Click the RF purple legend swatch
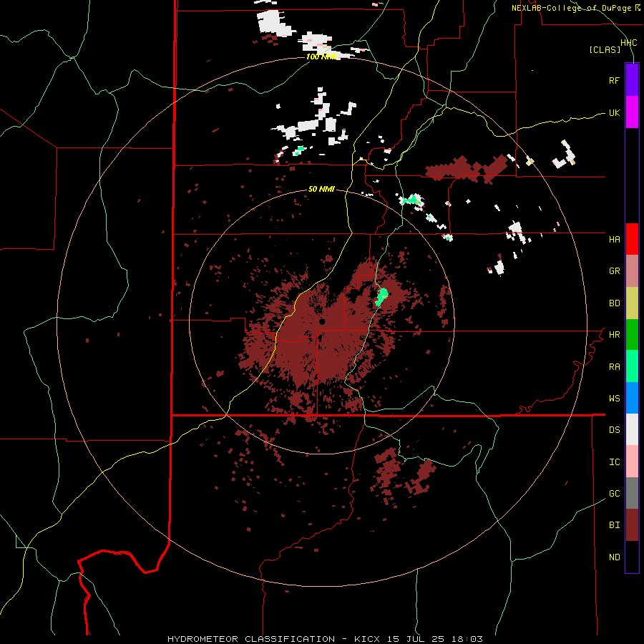644x644 pixels. coord(632,79)
